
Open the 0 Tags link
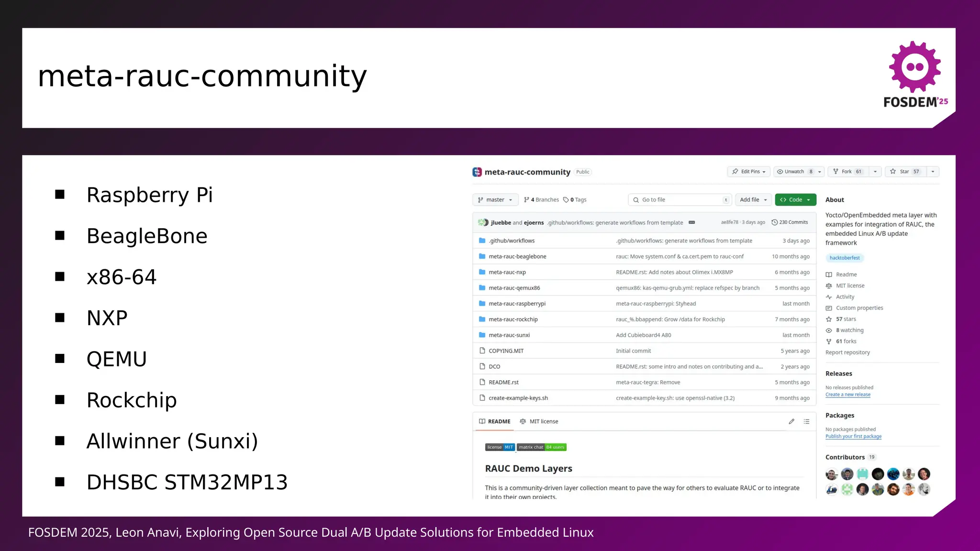[x=575, y=200]
